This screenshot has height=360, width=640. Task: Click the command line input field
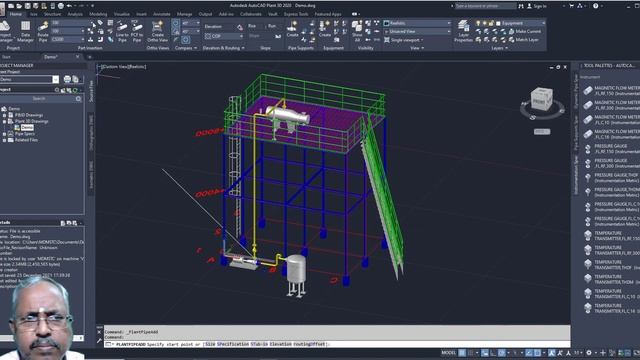click(337, 344)
